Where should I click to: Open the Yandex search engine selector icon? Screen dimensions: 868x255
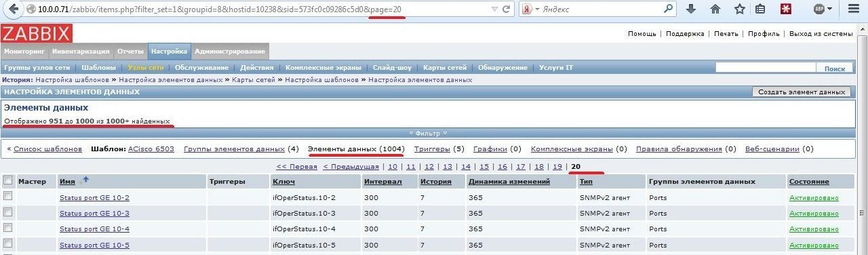point(528,9)
